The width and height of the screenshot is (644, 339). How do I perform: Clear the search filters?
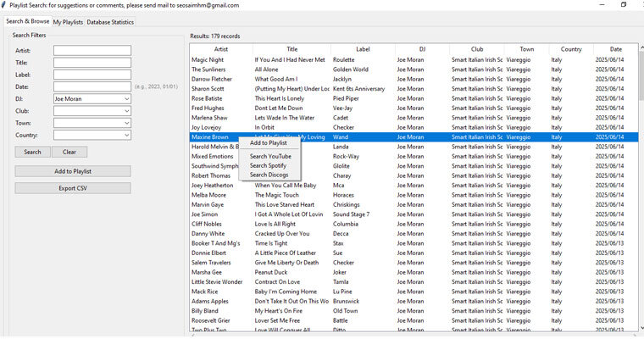pos(69,153)
